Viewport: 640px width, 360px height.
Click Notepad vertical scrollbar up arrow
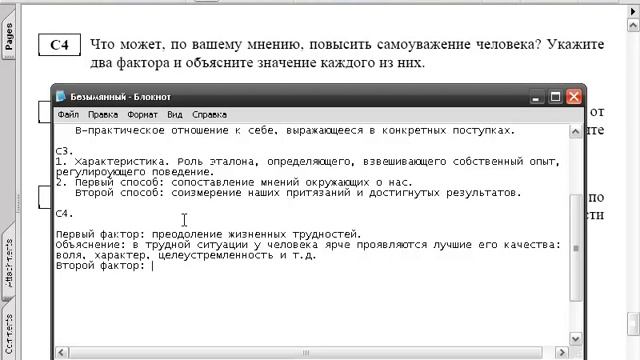pyautogui.click(x=576, y=132)
